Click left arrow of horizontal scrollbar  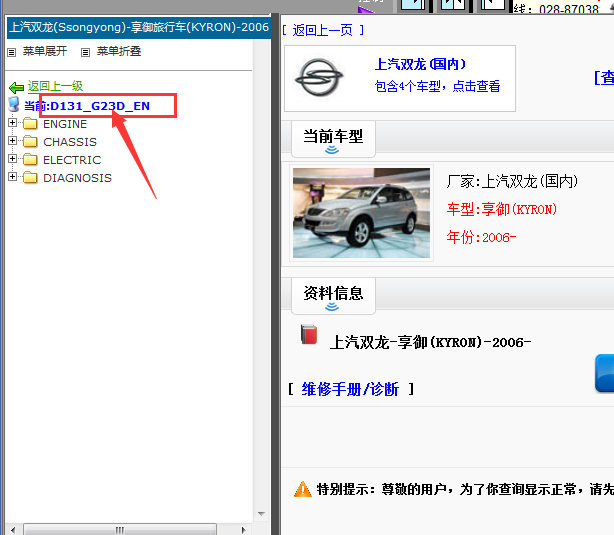[13, 530]
